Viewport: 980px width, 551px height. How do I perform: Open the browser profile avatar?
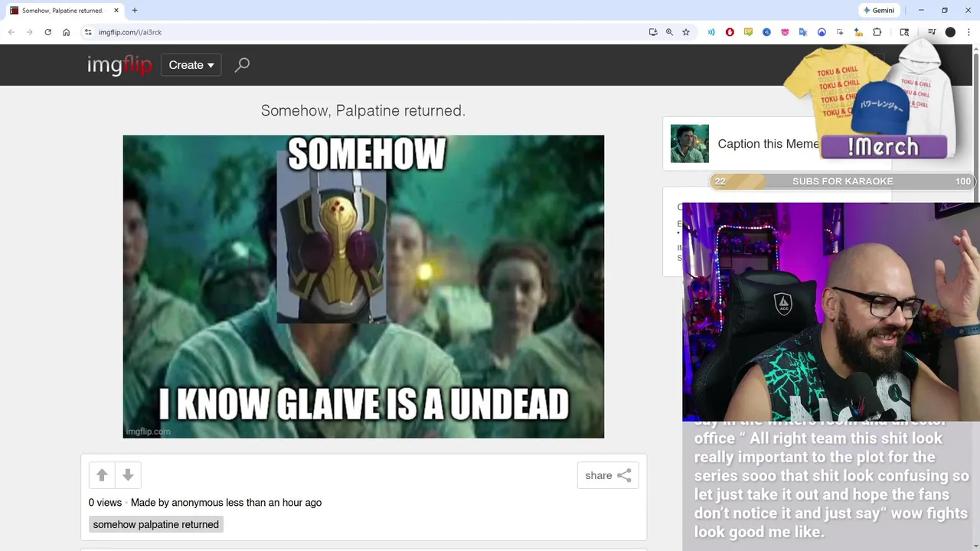[x=950, y=32]
